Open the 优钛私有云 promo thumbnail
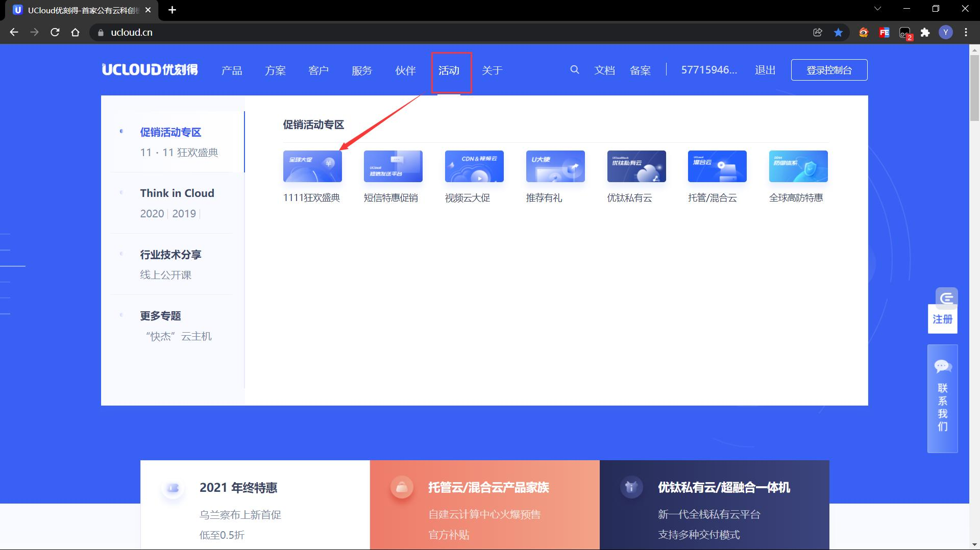This screenshot has width=980, height=550. point(636,166)
